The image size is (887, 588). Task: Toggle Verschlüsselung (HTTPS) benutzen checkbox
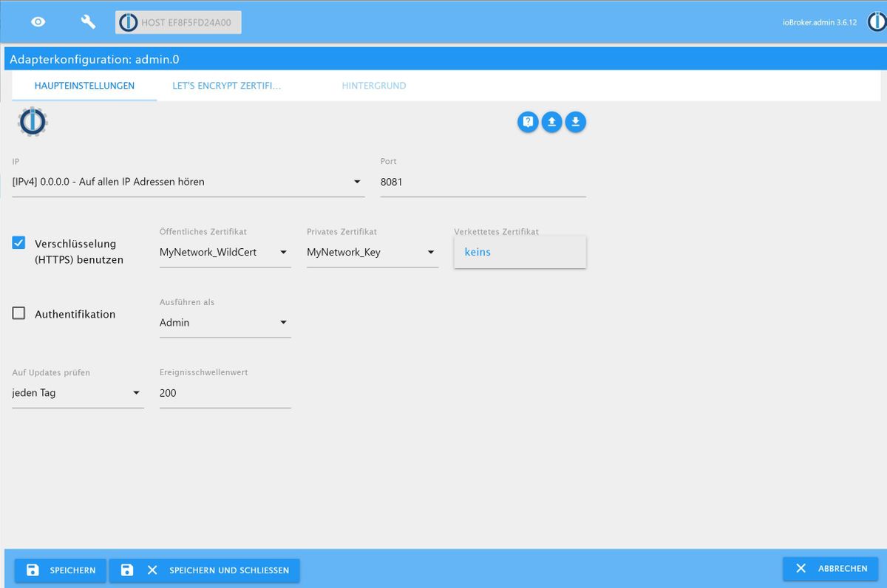click(x=19, y=242)
